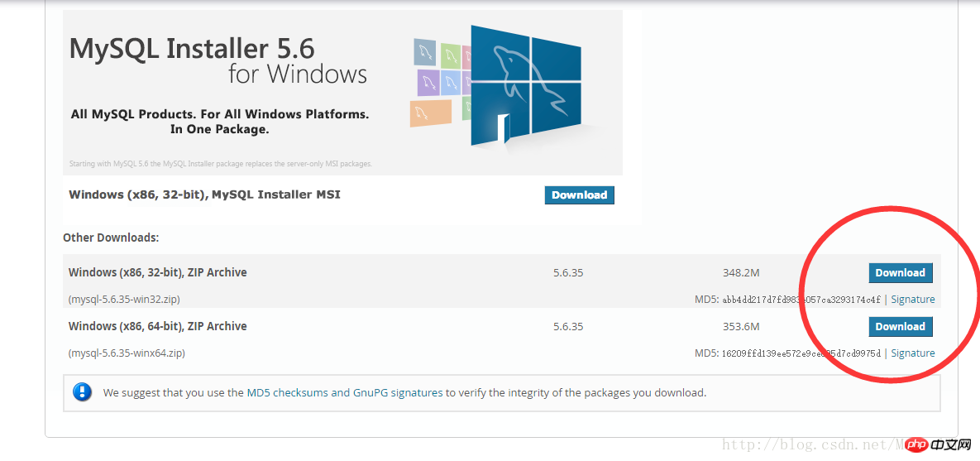
Task: Click the 'Other Downloads:' heading
Action: (x=112, y=238)
